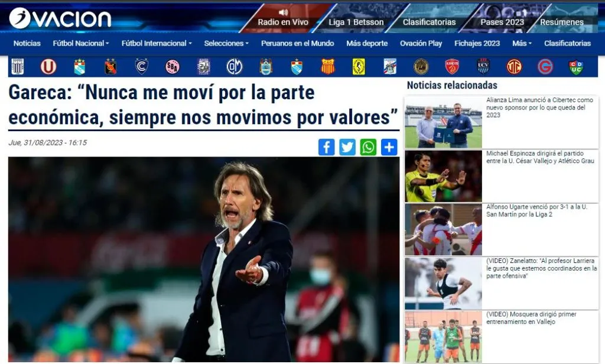Share the article on Facebook
This screenshot has width=605, height=364.
coord(326,147)
